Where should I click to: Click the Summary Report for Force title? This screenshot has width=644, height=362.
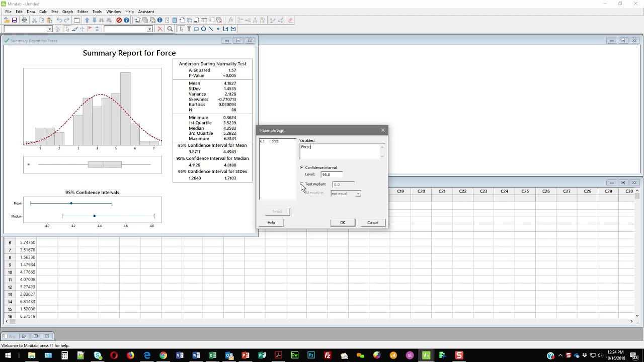[x=129, y=53]
